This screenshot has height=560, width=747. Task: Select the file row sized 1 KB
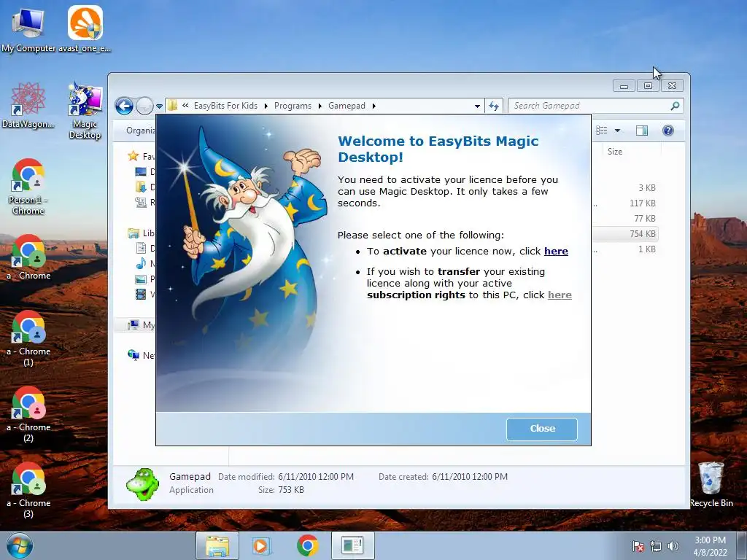[x=624, y=249]
